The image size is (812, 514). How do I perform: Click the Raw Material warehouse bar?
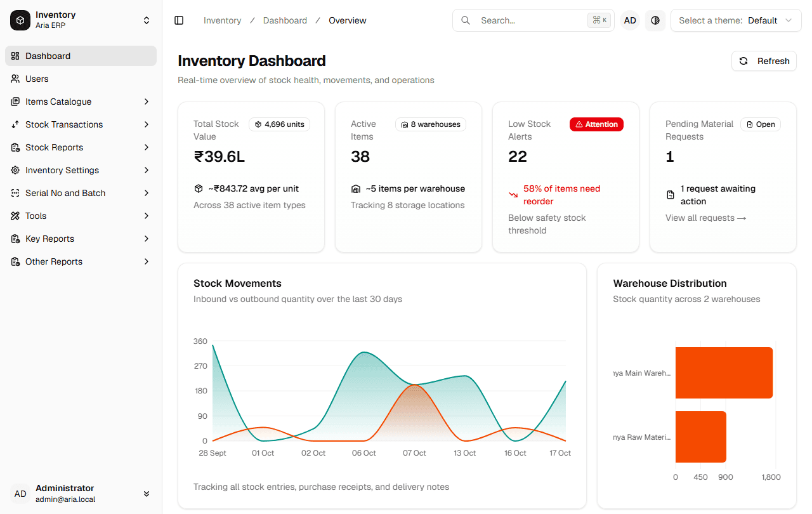pyautogui.click(x=700, y=437)
